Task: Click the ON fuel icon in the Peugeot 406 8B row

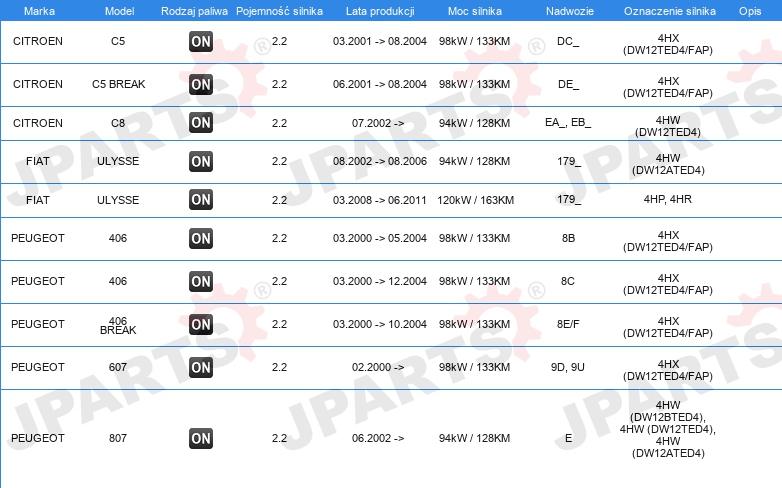Action: click(201, 239)
